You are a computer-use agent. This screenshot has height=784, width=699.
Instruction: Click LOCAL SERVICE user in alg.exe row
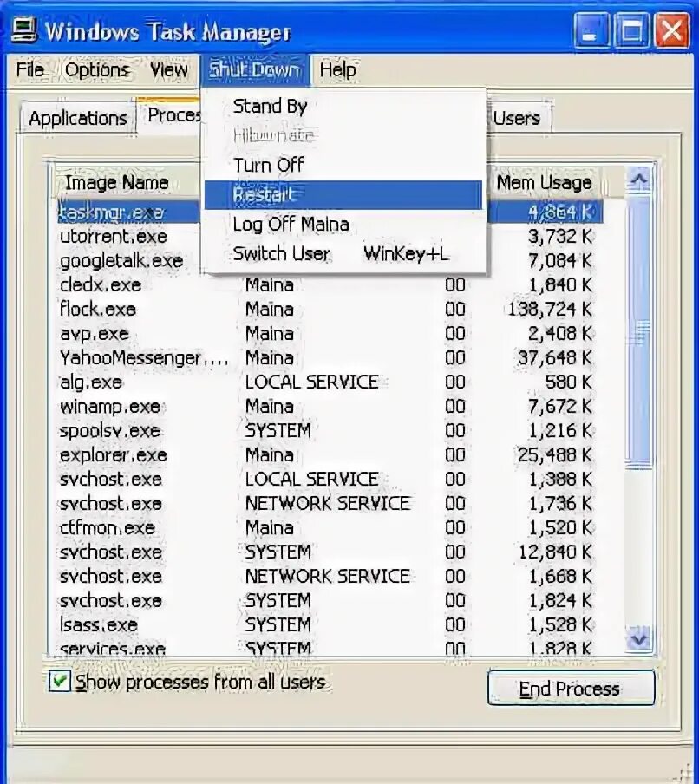click(312, 382)
